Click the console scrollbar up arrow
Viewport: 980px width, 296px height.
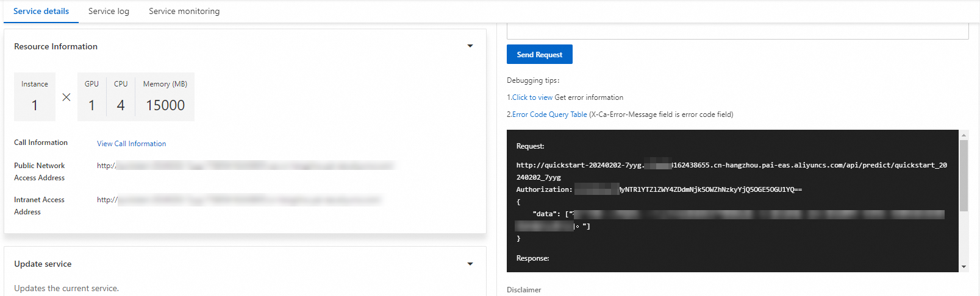coord(964,135)
